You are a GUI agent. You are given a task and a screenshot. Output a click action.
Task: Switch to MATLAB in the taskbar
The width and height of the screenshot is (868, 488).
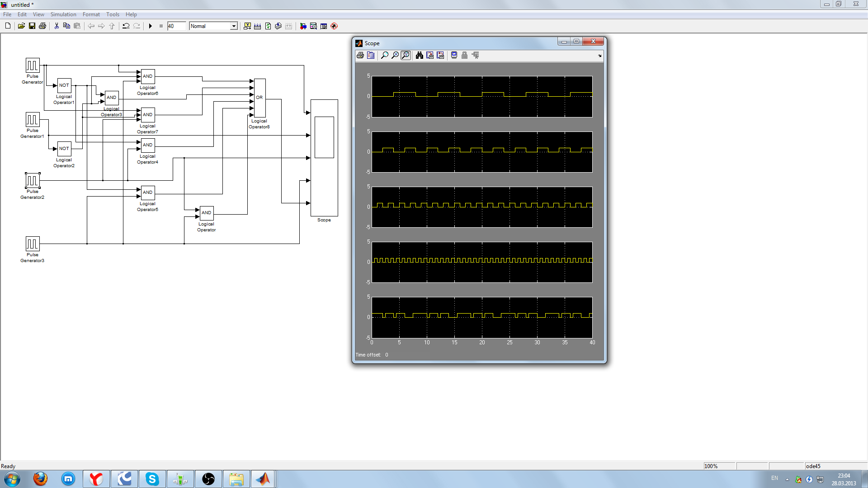pyautogui.click(x=264, y=479)
